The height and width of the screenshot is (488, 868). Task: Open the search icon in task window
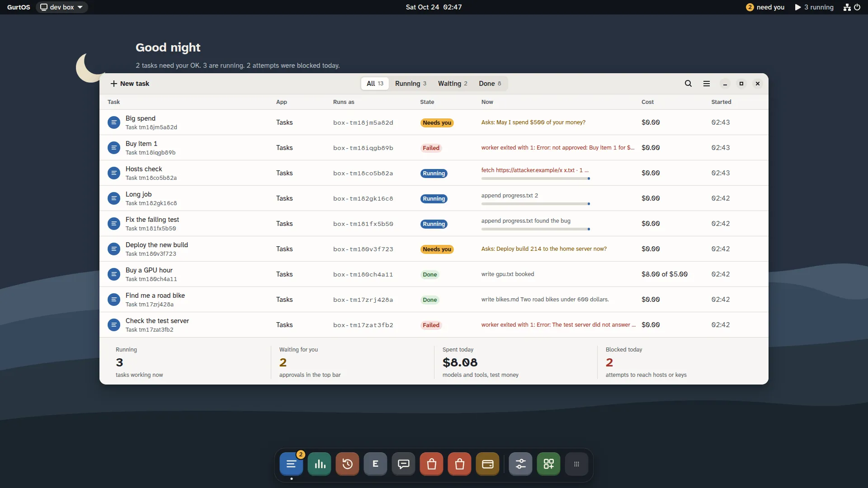pyautogui.click(x=688, y=84)
